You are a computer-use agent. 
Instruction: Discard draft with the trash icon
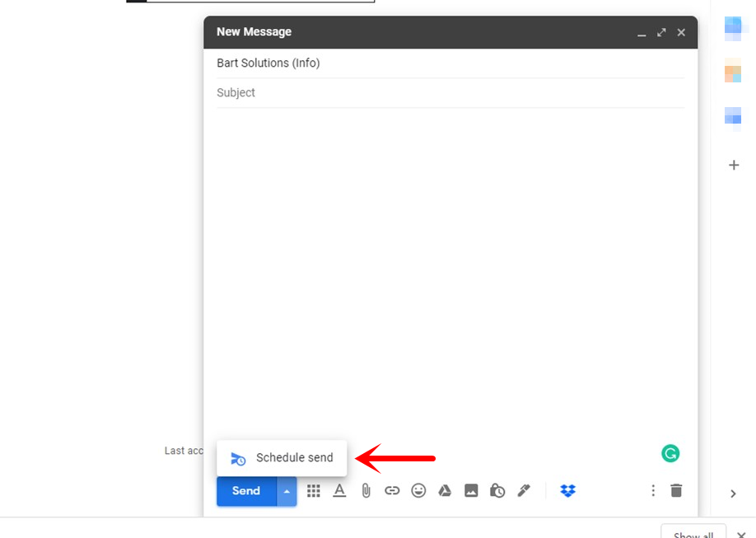click(676, 491)
